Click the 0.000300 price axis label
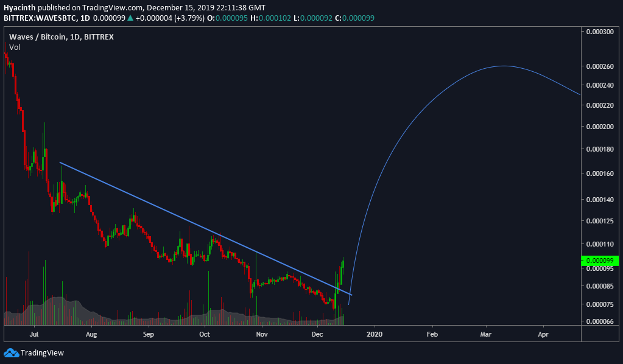623x364 pixels. click(x=600, y=32)
